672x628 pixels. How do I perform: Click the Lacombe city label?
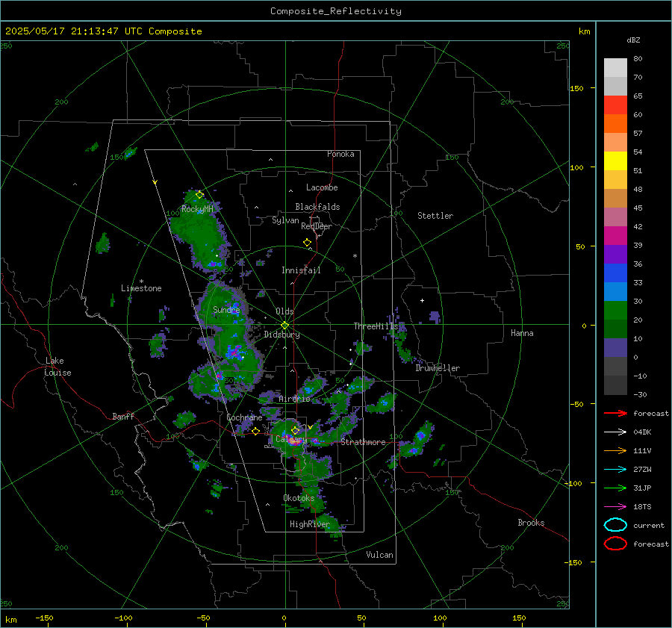click(x=322, y=187)
